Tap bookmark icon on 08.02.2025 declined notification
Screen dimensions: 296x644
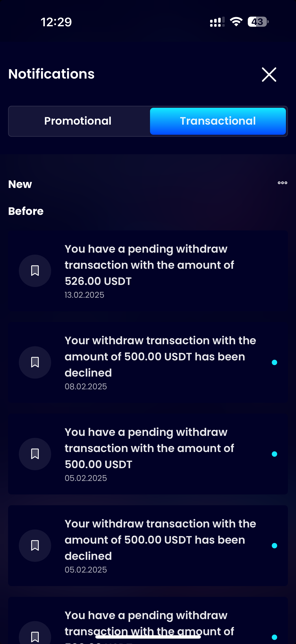(x=35, y=362)
